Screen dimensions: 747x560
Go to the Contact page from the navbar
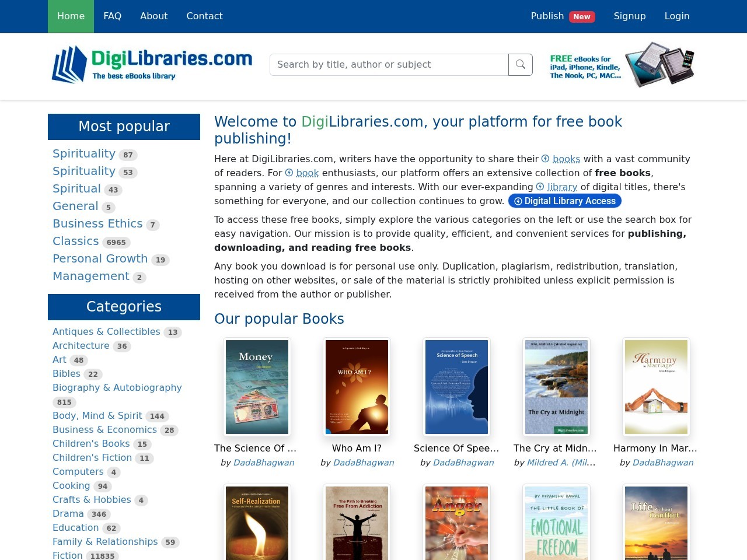click(204, 16)
